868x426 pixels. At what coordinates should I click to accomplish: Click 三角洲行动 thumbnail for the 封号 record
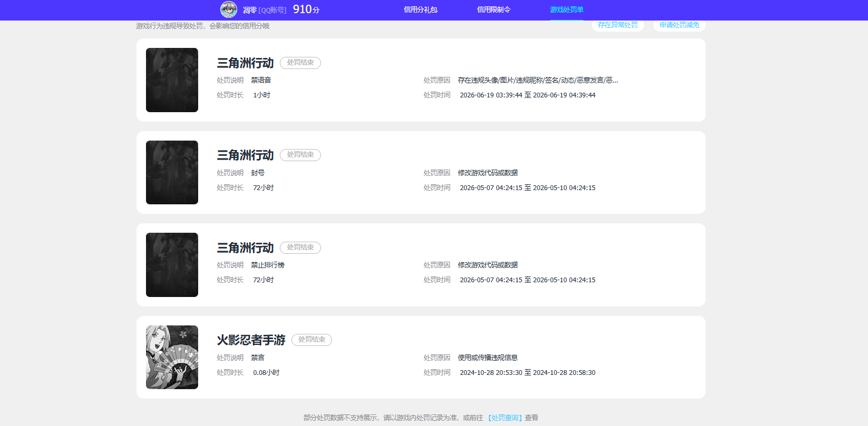coord(172,172)
